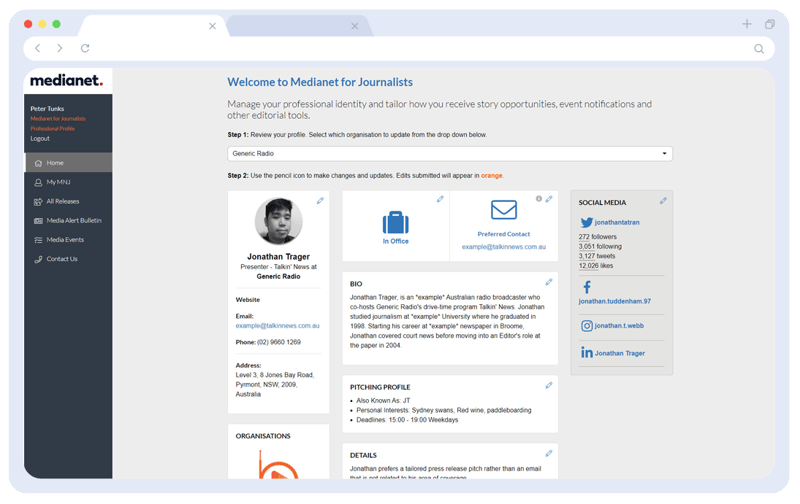The height and width of the screenshot is (504, 800).
Task: Click the Twitter bird icon
Action: [586, 222]
